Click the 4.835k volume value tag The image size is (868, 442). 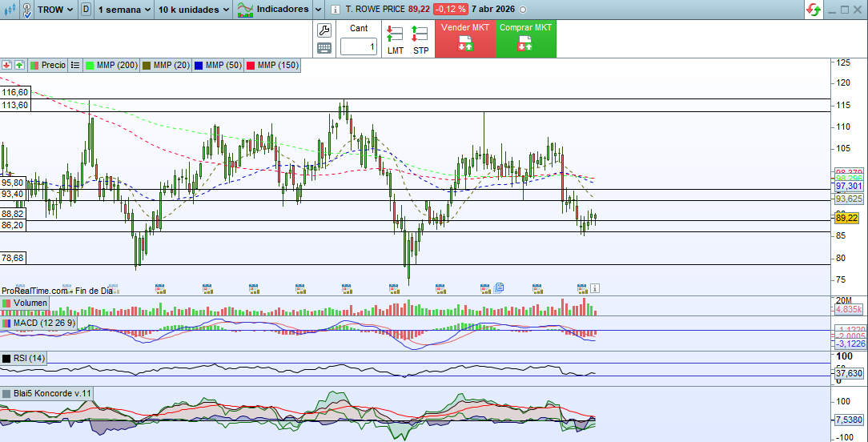coord(849,310)
